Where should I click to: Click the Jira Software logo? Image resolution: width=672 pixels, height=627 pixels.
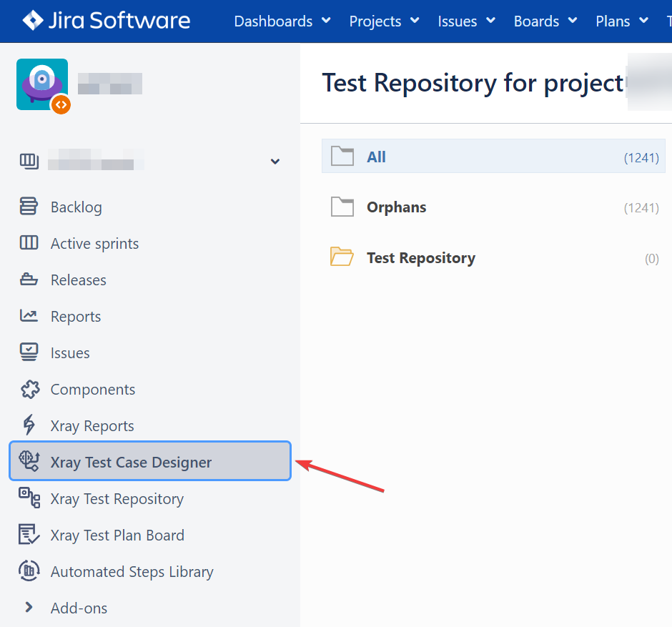tap(106, 20)
